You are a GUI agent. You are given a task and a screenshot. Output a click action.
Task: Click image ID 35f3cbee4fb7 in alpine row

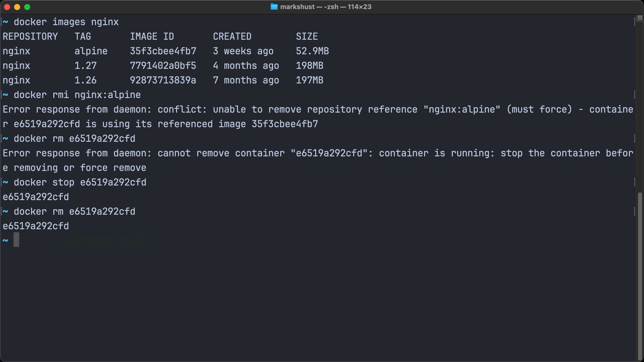pos(163,51)
